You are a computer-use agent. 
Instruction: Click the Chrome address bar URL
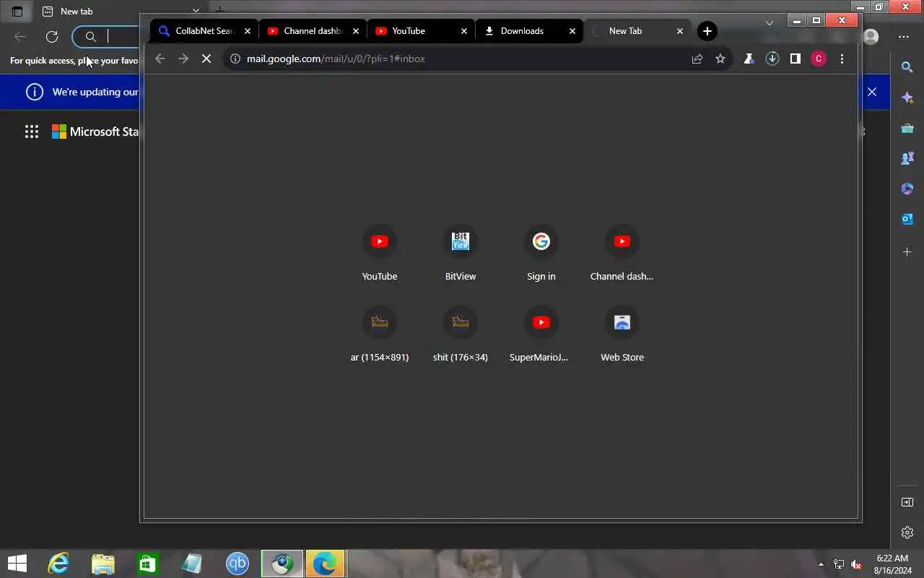click(x=336, y=59)
